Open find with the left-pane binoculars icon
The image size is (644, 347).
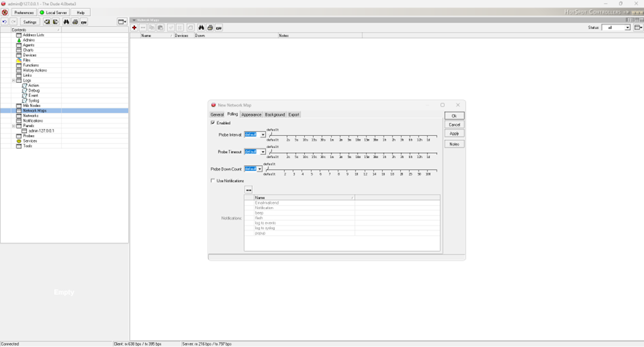point(66,22)
